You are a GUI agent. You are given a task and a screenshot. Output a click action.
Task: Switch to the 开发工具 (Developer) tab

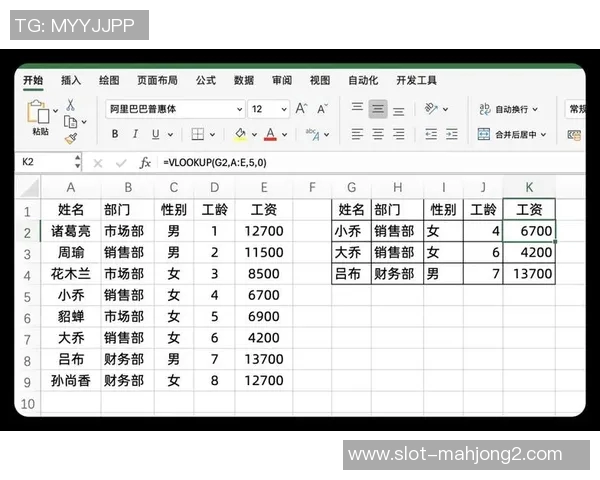tap(416, 80)
